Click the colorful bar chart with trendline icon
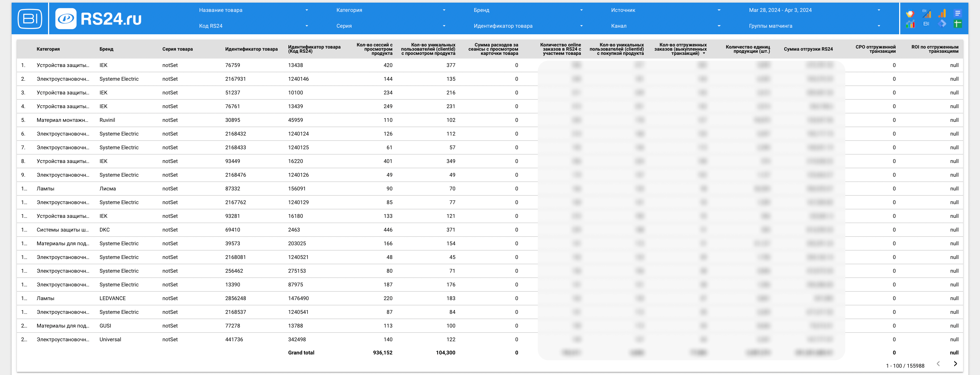Image resolution: width=980 pixels, height=375 pixels. pyautogui.click(x=910, y=24)
